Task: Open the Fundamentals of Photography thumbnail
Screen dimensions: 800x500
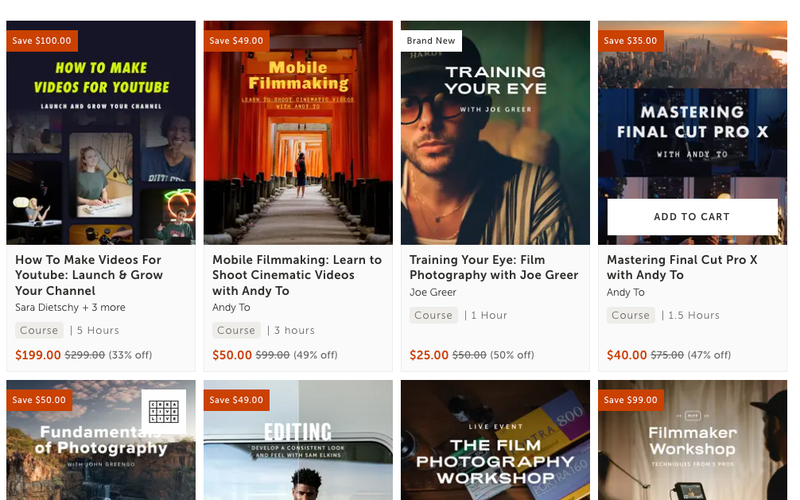Action: (101, 440)
